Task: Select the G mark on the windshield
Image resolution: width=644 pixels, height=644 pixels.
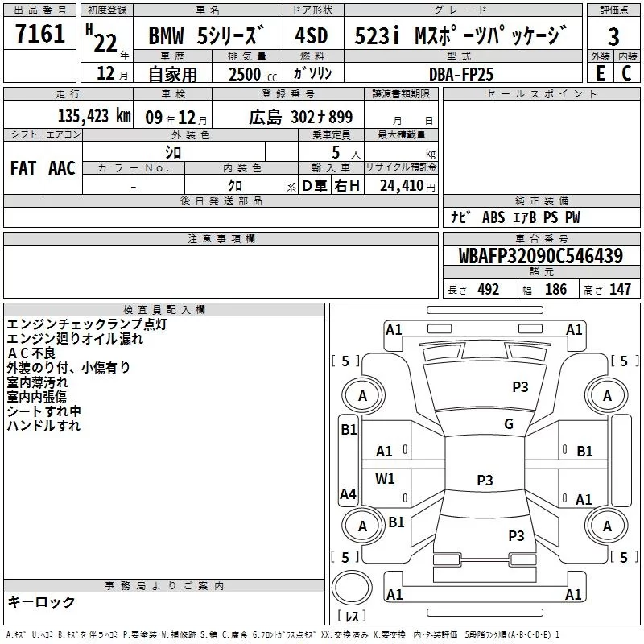Action: (509, 424)
